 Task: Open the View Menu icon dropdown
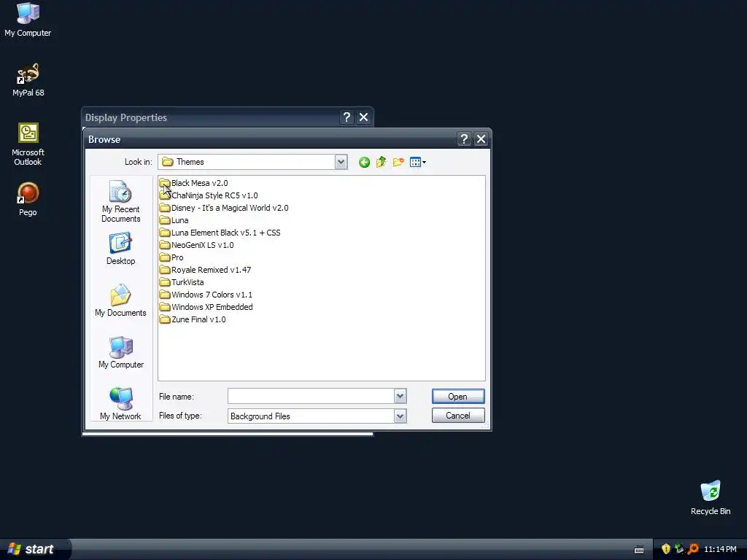(x=418, y=163)
